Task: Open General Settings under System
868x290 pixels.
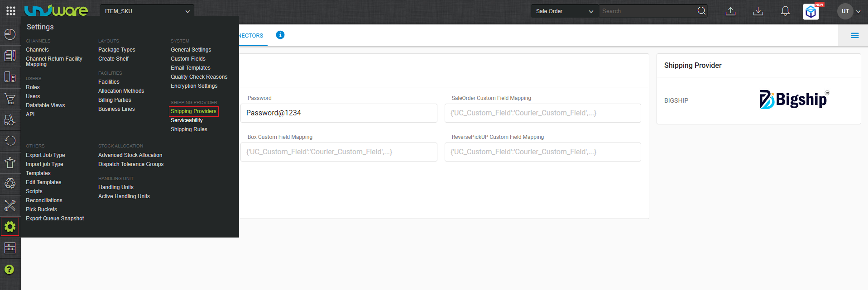Action: [191, 50]
